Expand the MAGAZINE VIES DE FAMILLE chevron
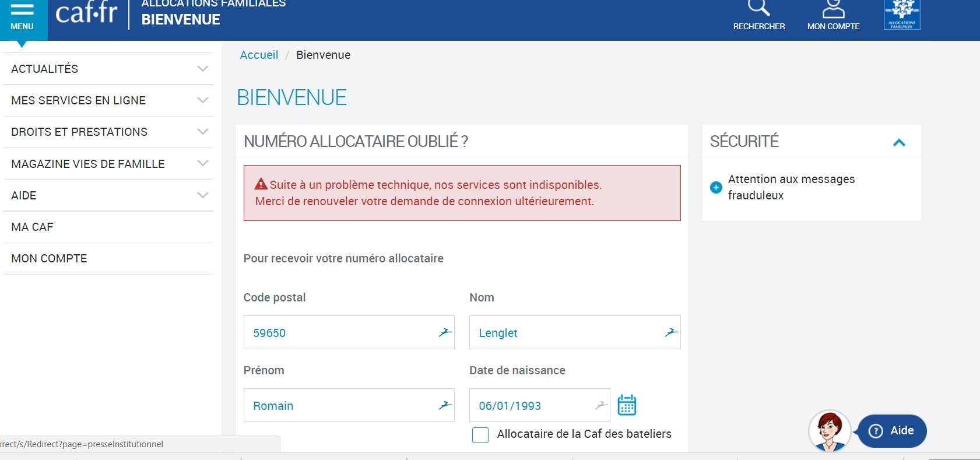 click(x=203, y=163)
